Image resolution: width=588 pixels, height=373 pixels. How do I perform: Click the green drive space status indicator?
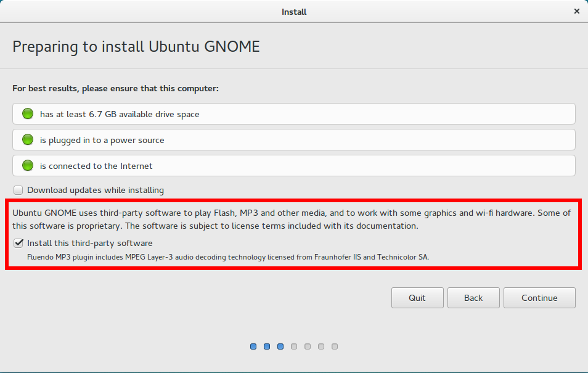[28, 113]
